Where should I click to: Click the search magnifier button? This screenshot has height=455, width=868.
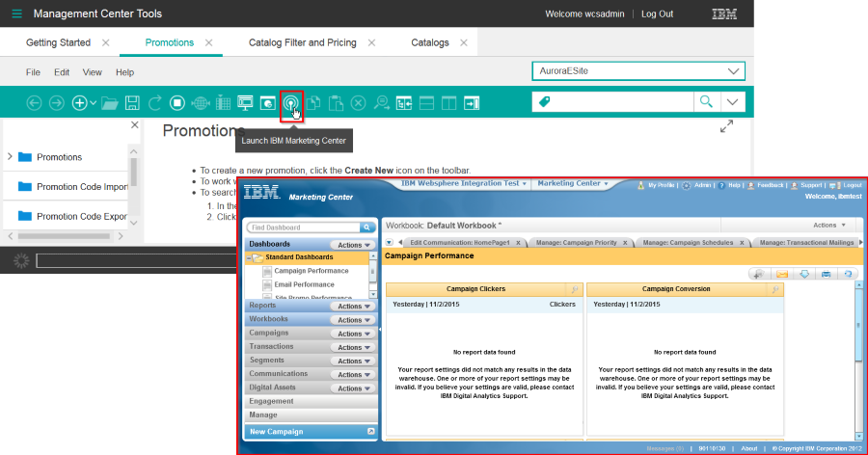(x=706, y=102)
